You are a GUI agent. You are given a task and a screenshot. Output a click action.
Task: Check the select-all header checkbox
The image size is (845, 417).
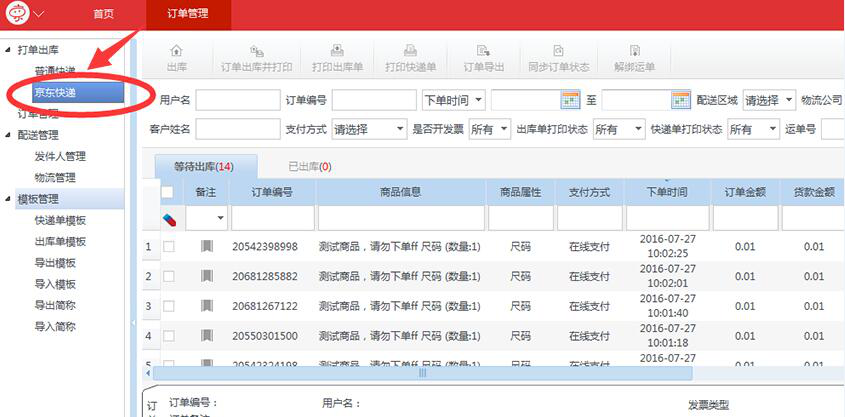coord(168,192)
